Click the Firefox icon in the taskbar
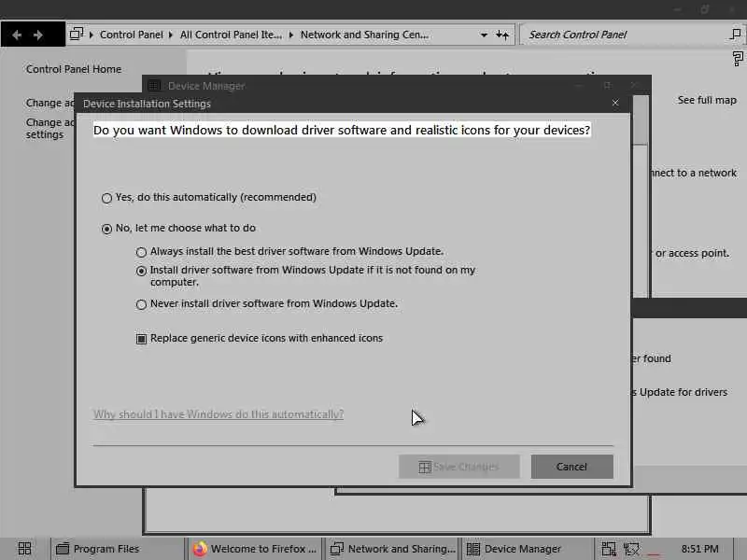Screen dimensions: 747x560 [200, 549]
